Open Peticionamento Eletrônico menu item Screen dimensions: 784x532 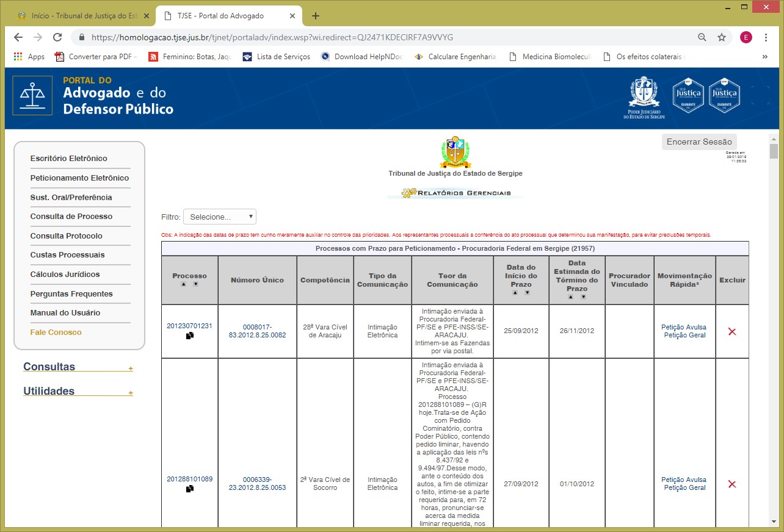(79, 178)
